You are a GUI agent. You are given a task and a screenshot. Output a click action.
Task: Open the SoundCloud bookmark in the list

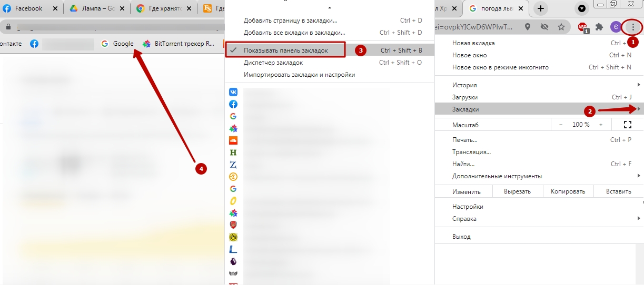[x=233, y=140]
